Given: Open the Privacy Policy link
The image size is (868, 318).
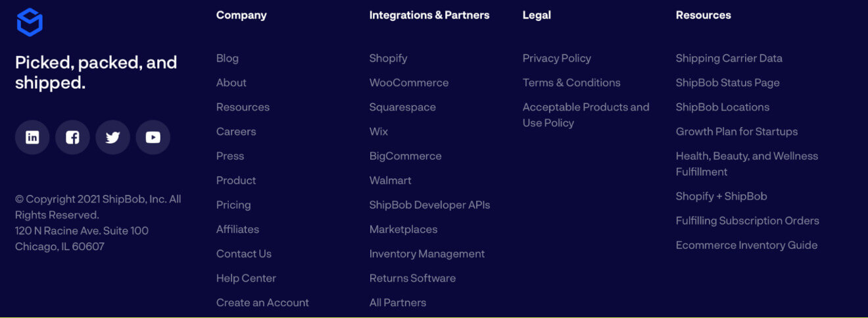Looking at the screenshot, I should (557, 58).
